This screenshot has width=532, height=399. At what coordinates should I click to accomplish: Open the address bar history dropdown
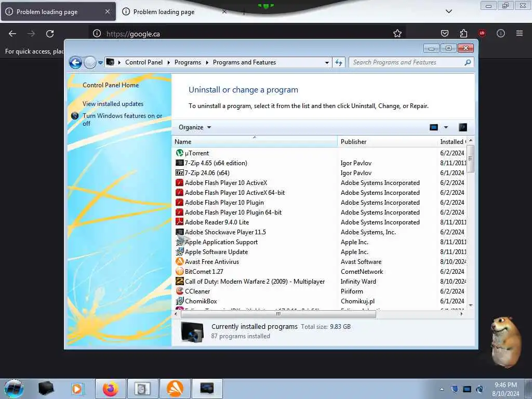coord(327,62)
